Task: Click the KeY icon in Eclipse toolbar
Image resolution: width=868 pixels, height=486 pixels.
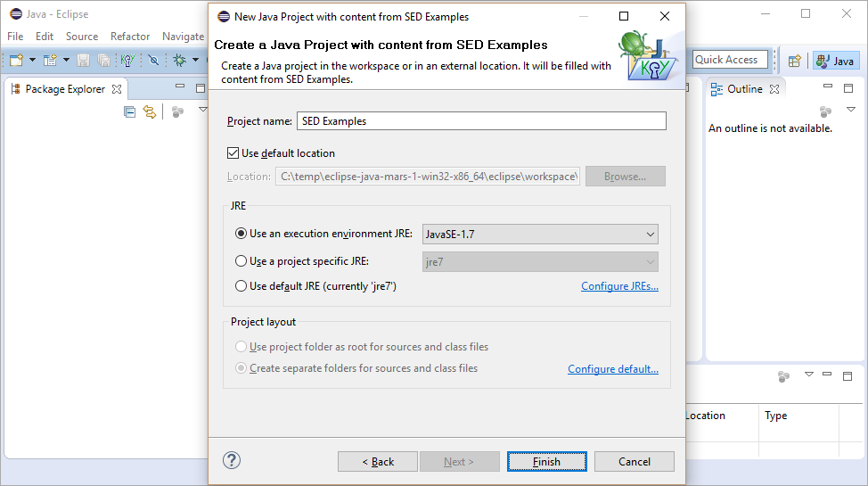Action: (127, 60)
